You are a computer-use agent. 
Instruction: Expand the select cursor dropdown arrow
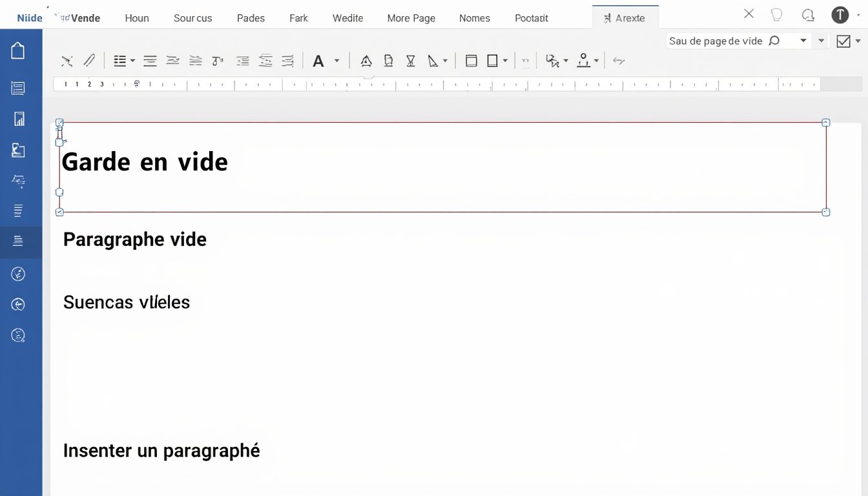tap(566, 61)
